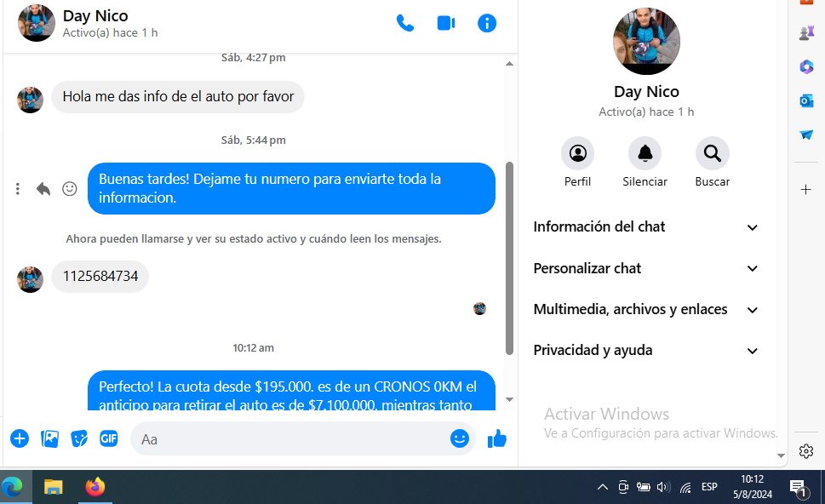Click the Sáb, 5:44 pm timestamp
This screenshot has height=504, width=825.
click(253, 140)
